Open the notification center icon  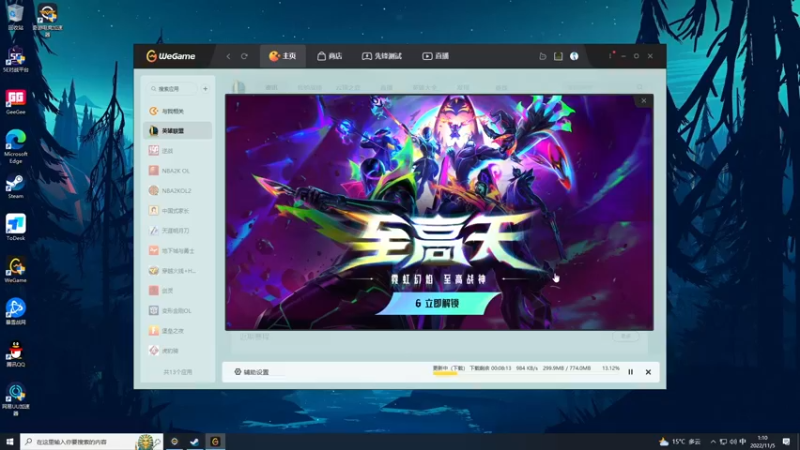pos(786,441)
